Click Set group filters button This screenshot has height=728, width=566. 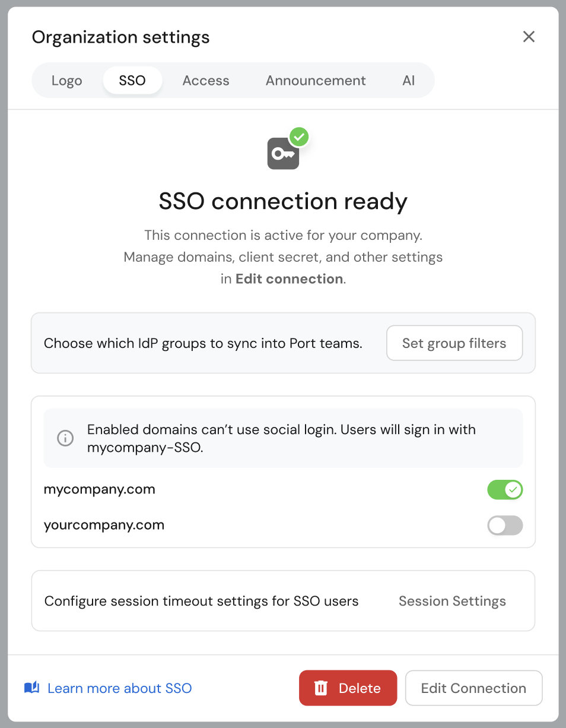(x=454, y=343)
